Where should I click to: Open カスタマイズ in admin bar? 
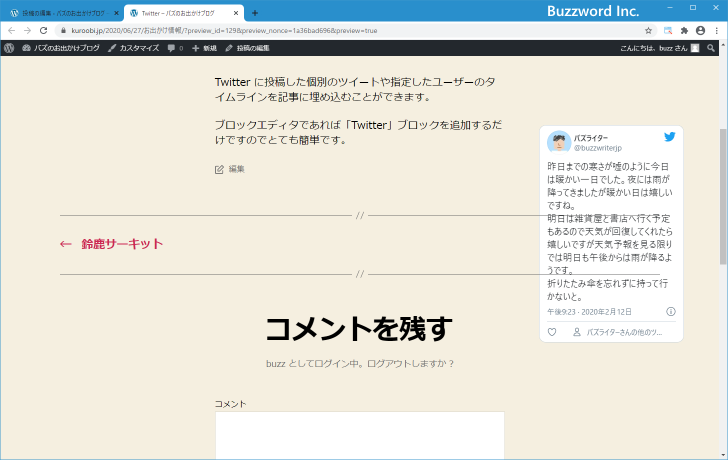pyautogui.click(x=134, y=48)
